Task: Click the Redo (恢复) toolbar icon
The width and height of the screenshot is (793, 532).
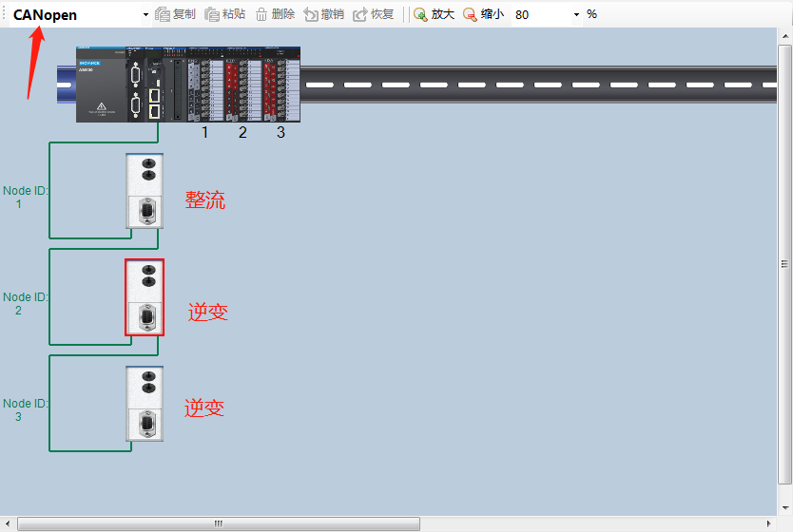Action: (360, 14)
